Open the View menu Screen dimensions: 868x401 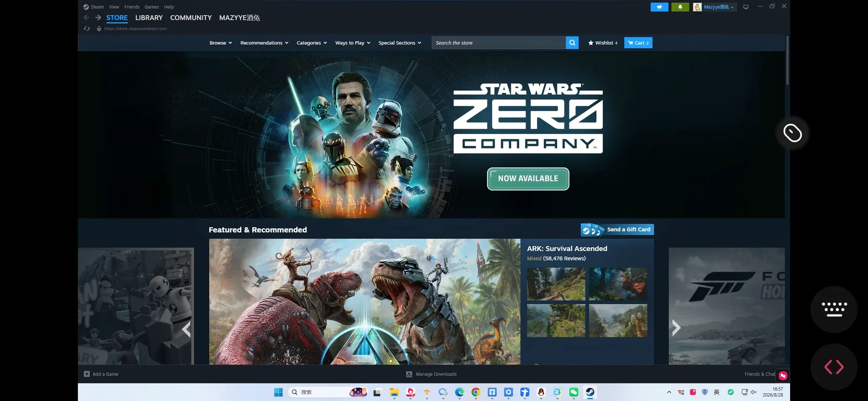click(x=114, y=7)
